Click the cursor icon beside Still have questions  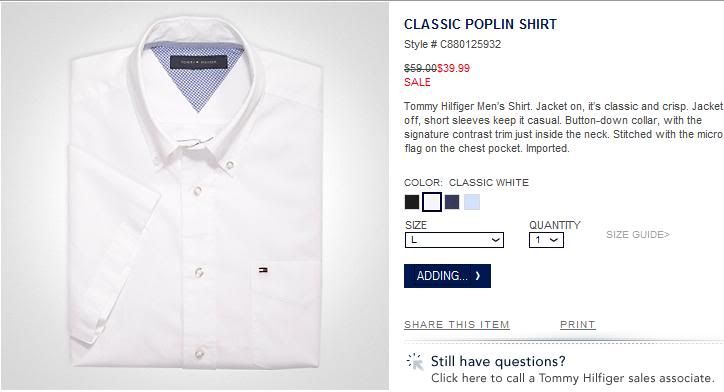tap(415, 362)
